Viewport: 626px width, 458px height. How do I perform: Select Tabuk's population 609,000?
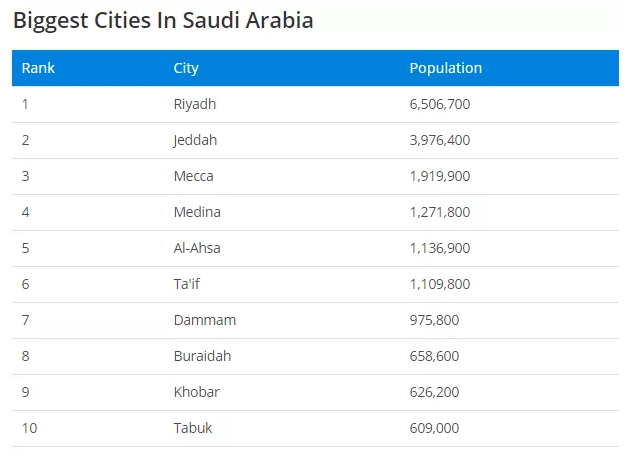click(434, 428)
